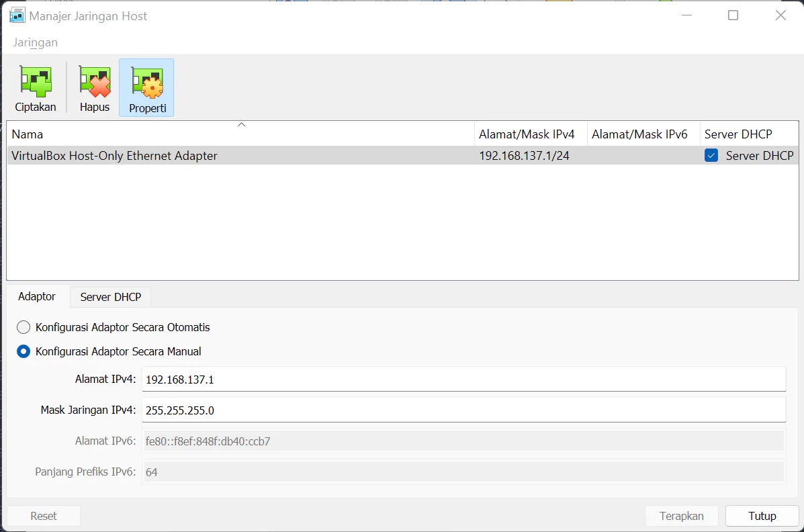
Task: Minimize the Manajer Jaringan Host window
Action: pos(686,15)
